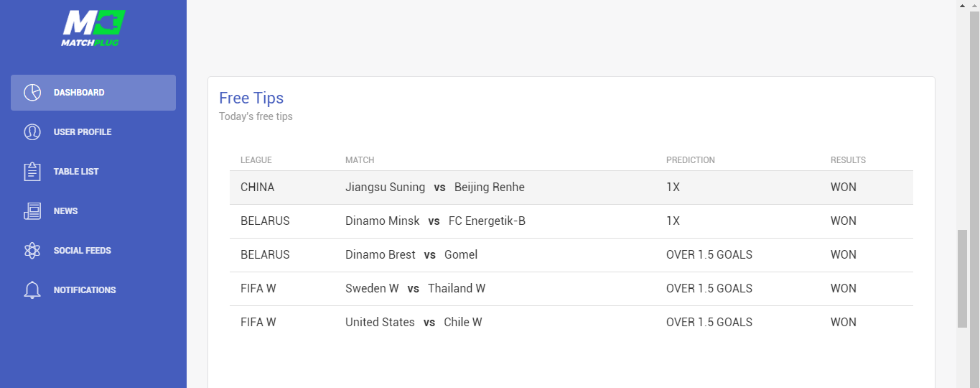Open the News section label

click(65, 211)
